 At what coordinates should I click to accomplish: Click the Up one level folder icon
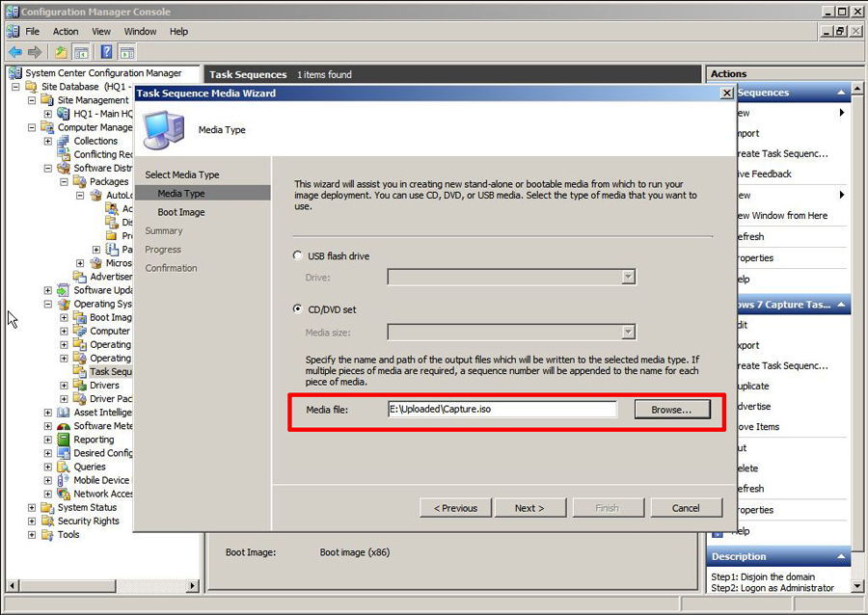click(61, 52)
